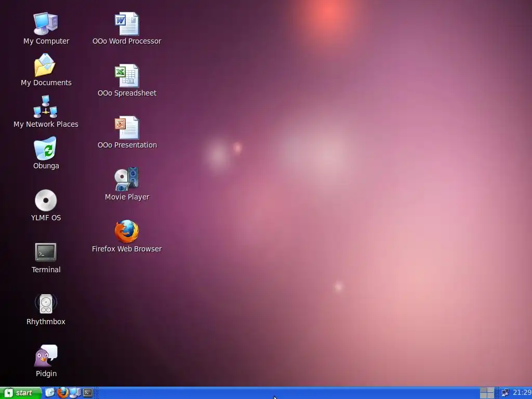The image size is (532, 399).
Task: Click the workspace switcher in taskbar
Action: coord(487,393)
